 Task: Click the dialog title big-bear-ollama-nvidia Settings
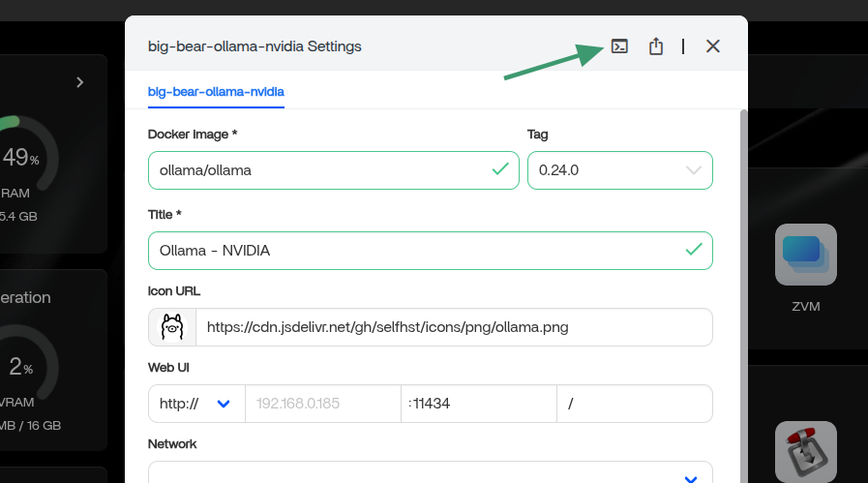254,46
